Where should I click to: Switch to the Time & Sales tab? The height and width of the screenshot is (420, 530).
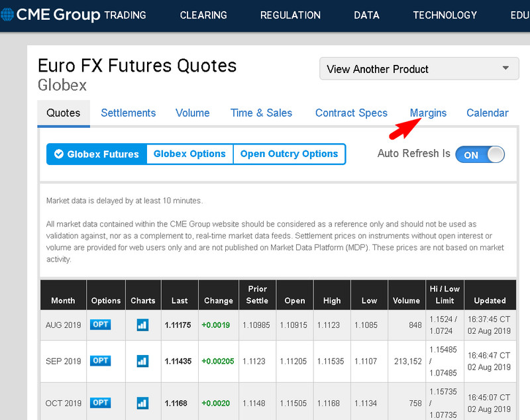pyautogui.click(x=261, y=113)
